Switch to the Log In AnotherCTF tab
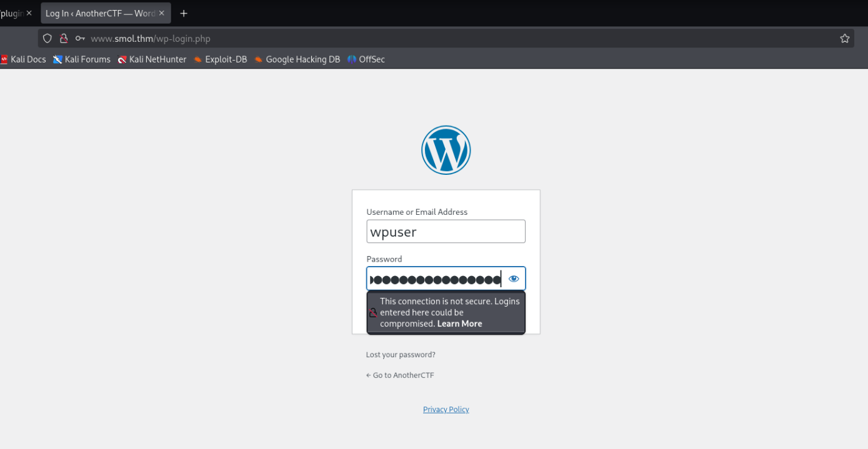868x449 pixels. pyautogui.click(x=105, y=13)
